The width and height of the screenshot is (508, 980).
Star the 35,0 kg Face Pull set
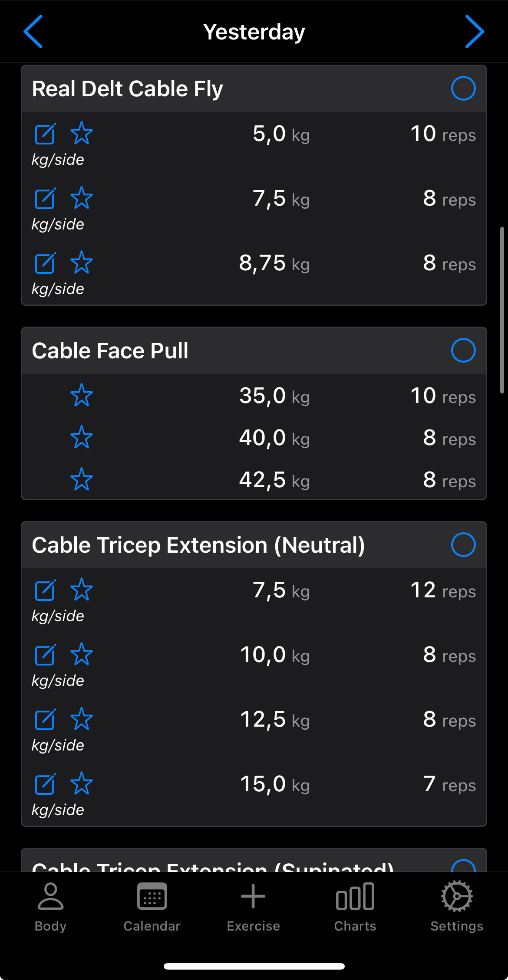coord(82,395)
